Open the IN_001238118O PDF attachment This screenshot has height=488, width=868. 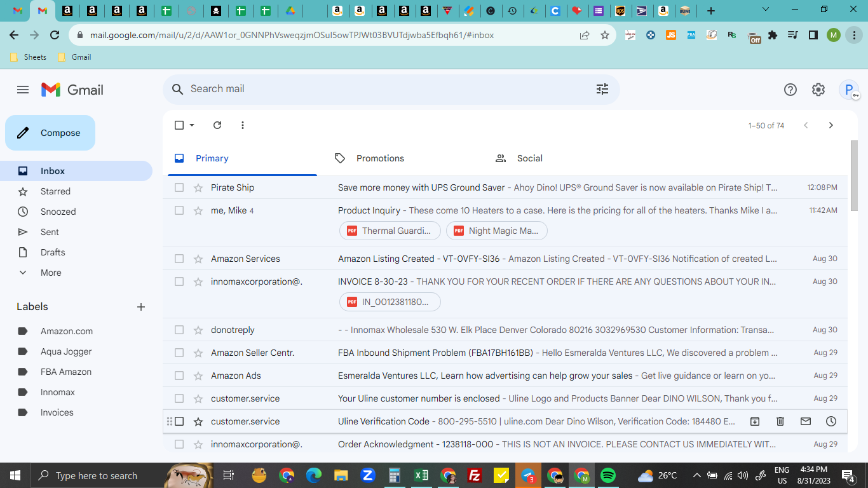point(390,302)
